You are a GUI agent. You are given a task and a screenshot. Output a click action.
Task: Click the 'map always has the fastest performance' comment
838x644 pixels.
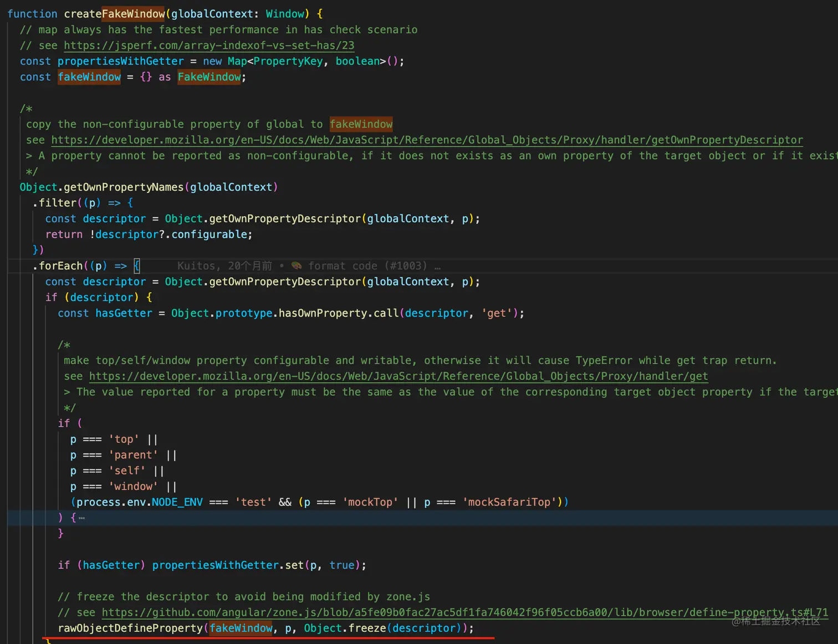click(218, 30)
